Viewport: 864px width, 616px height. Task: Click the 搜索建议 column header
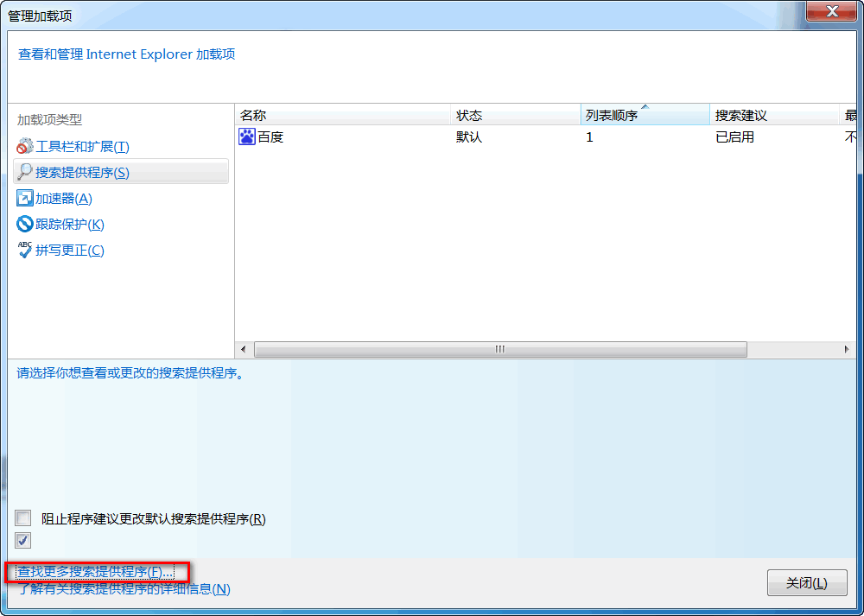point(774,115)
